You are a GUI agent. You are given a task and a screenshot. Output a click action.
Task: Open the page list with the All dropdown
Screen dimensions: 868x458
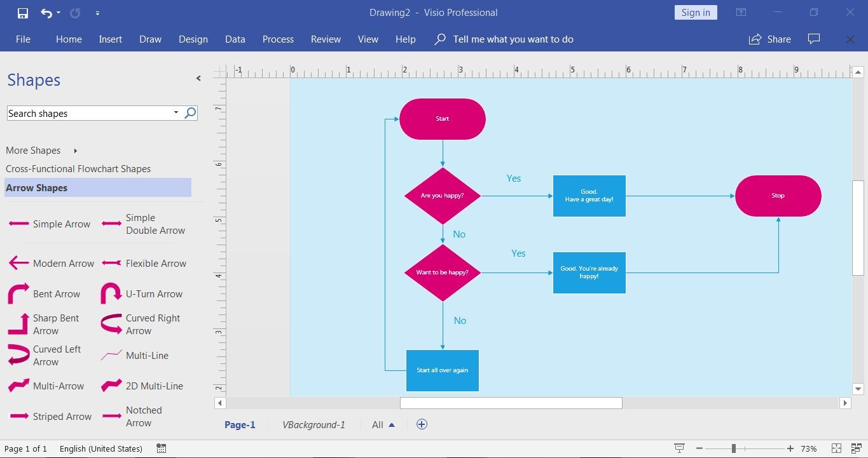[x=382, y=424]
